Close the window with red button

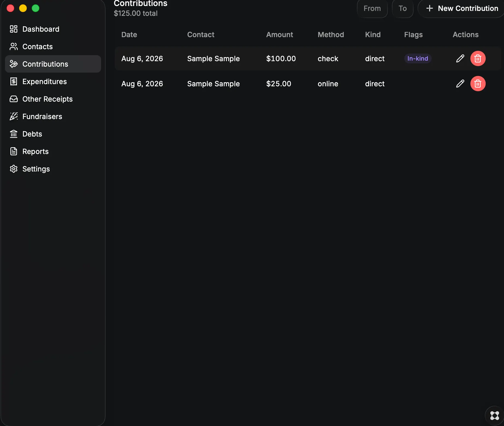(x=10, y=8)
